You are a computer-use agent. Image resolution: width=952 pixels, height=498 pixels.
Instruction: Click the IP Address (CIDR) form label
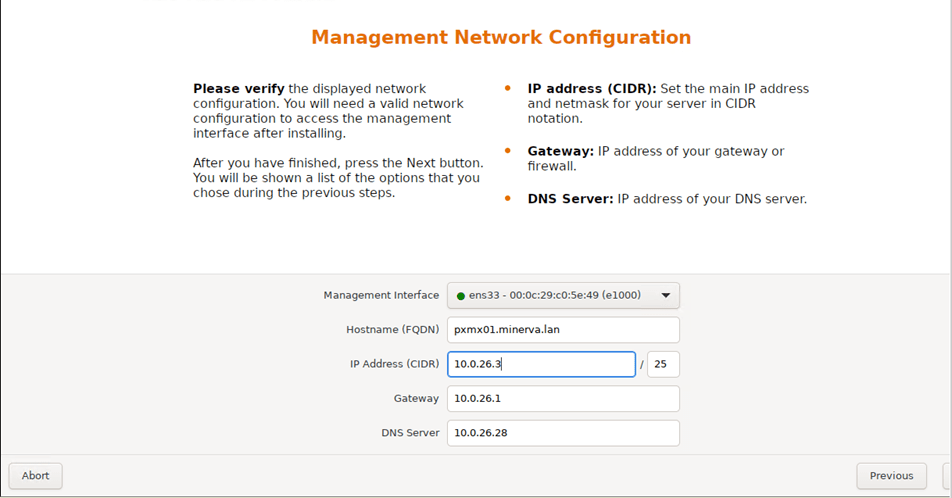(x=394, y=364)
